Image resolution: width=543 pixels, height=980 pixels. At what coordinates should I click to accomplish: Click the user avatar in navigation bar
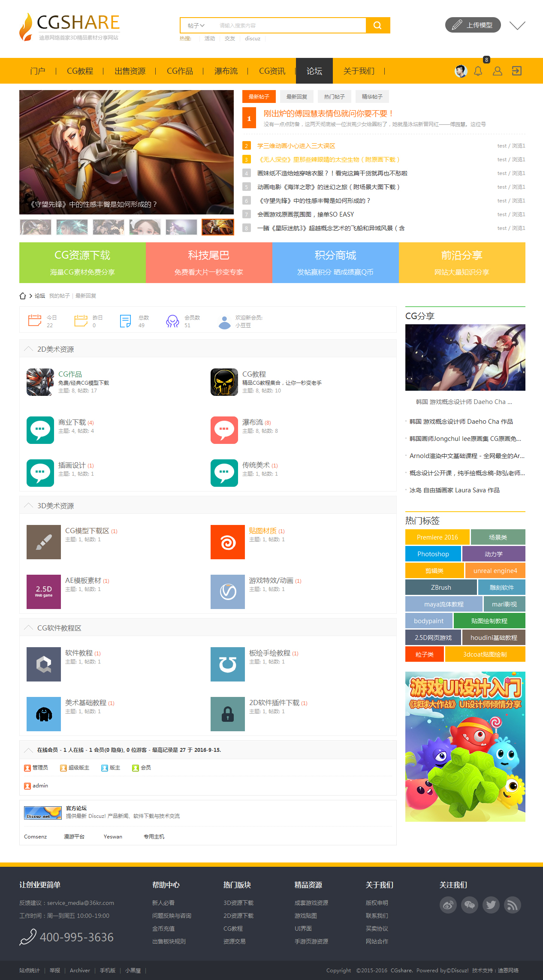coord(461,71)
